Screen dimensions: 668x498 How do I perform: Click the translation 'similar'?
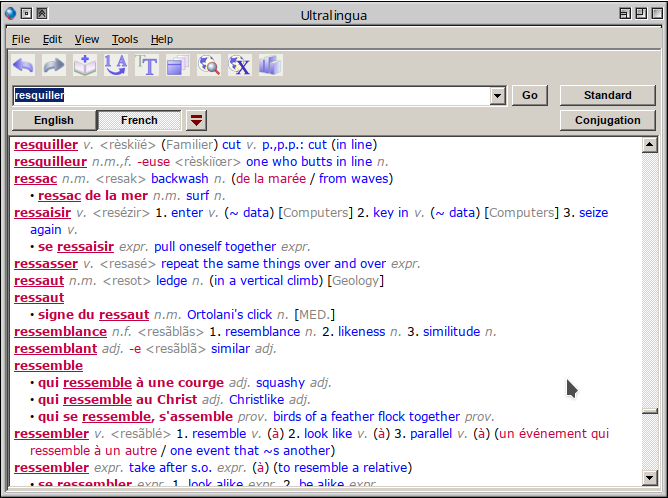point(230,349)
